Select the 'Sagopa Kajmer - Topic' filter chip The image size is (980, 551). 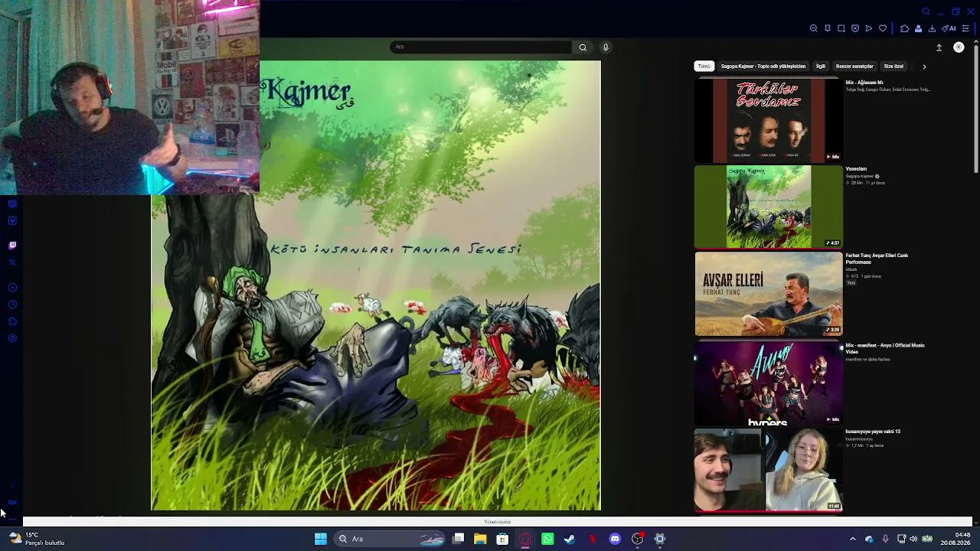[763, 67]
